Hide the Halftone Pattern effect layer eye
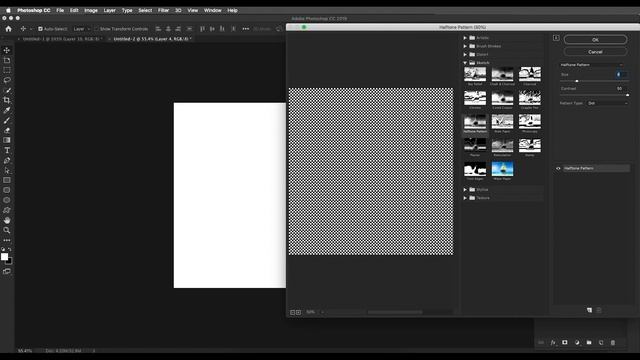Screen dimensions: 640x360 558,168
